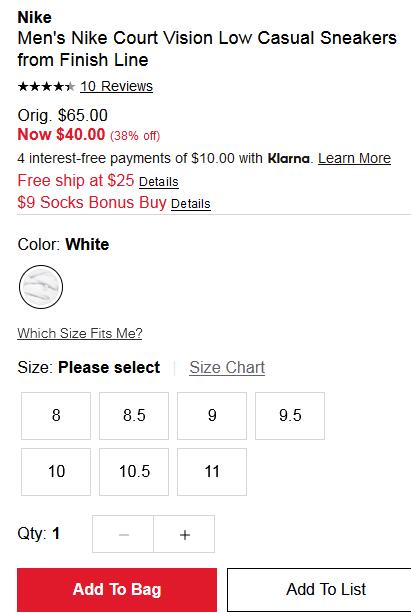Increase quantity with the plus icon
Screen dimensions: 411x613
[x=184, y=534]
